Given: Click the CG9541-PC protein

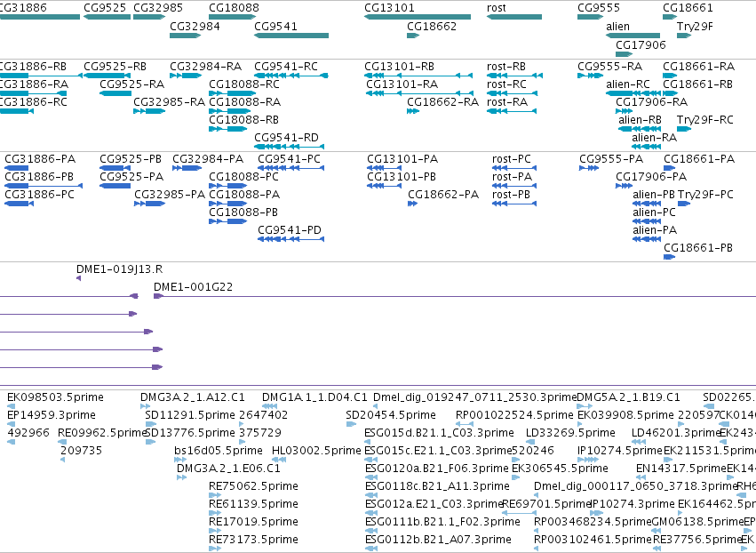Looking at the screenshot, I should point(291,168).
